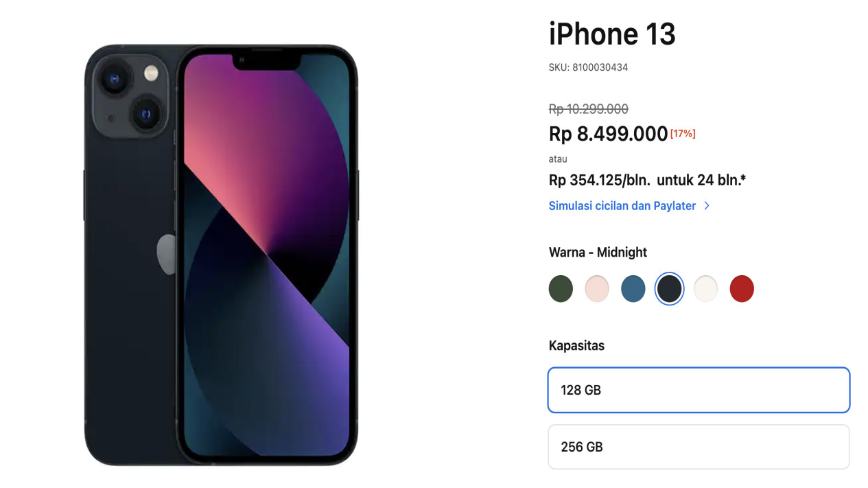Viewport: 868px width, 488px height.
Task: Click the SKU number 8100030434
Action: point(600,67)
